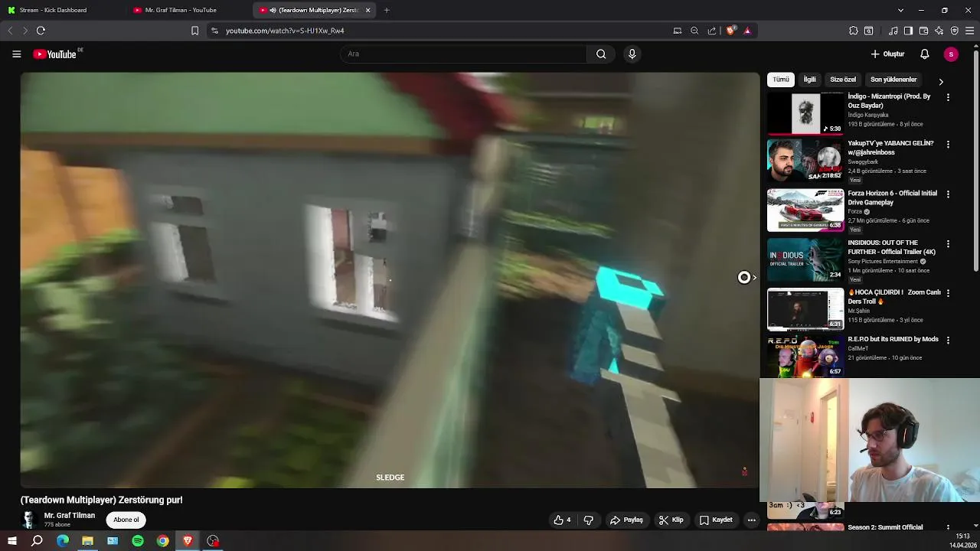This screenshot has height=551, width=980.
Task: Like the video with thumbs up
Action: pos(563,520)
